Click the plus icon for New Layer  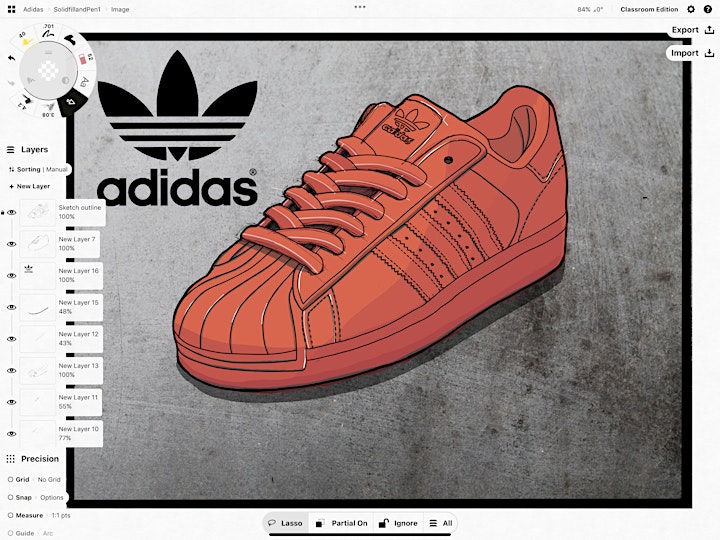[x=11, y=186]
